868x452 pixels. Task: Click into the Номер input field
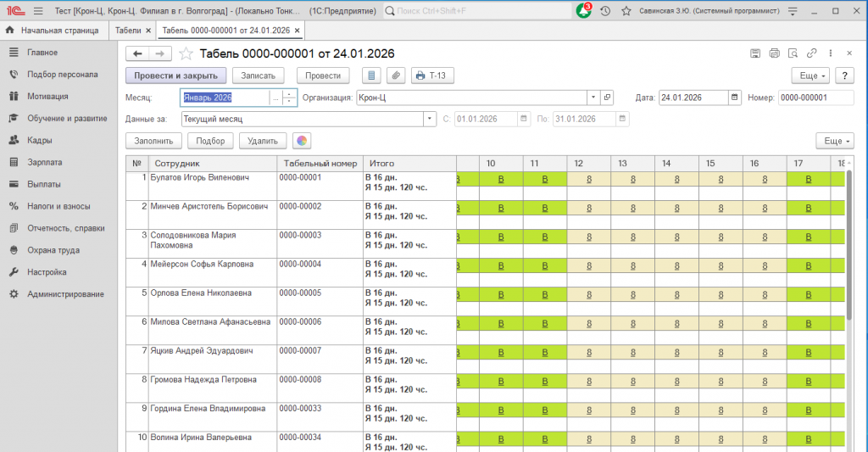click(814, 98)
